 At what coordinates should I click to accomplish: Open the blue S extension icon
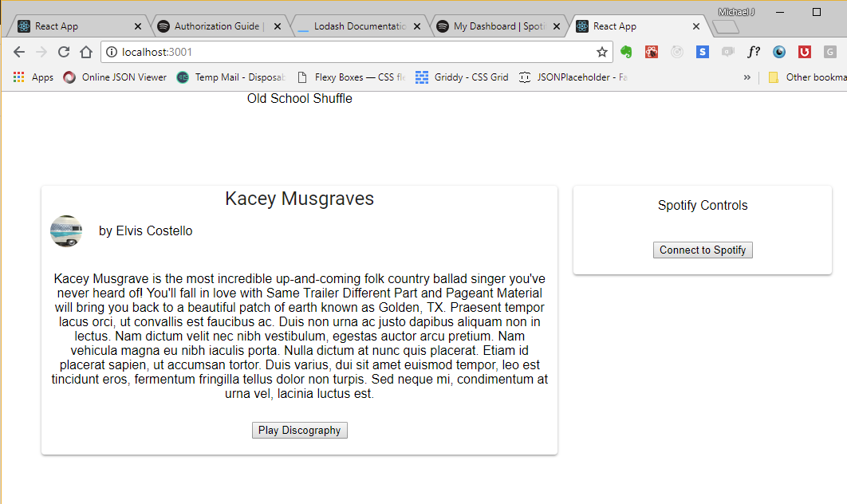(x=702, y=52)
